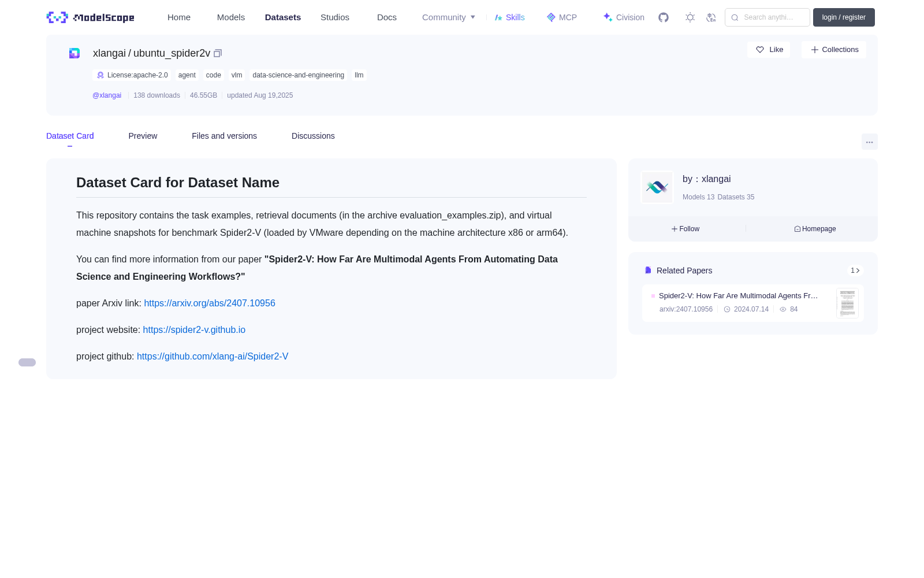Image resolution: width=924 pixels, height=578 pixels.
Task: Like this dataset with heart button
Action: 769,50
